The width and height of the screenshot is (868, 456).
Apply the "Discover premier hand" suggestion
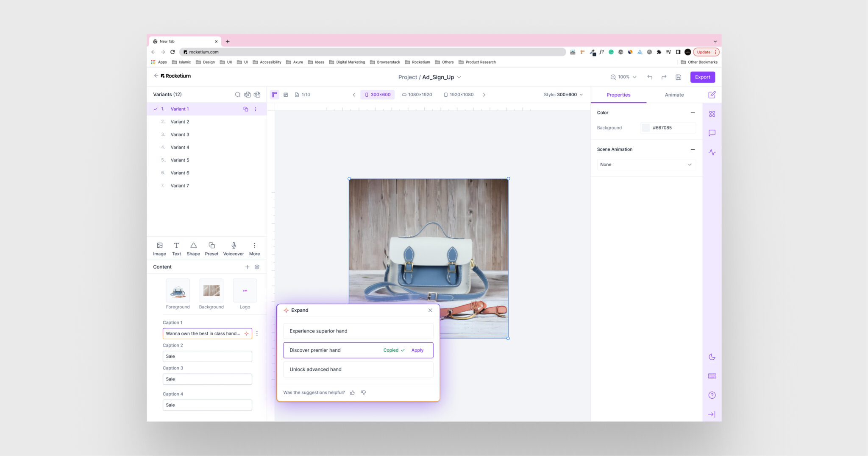[417, 350]
